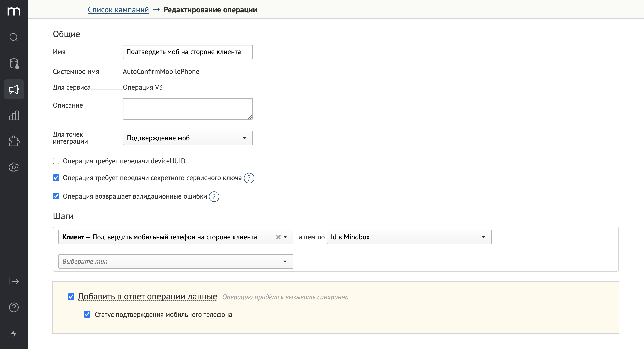Open the 'Подтверждение моб' integration point dropdown
The width and height of the screenshot is (644, 349).
[188, 138]
